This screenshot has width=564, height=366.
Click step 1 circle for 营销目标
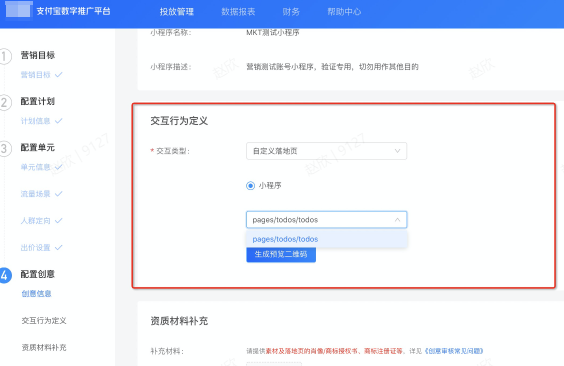4,56
